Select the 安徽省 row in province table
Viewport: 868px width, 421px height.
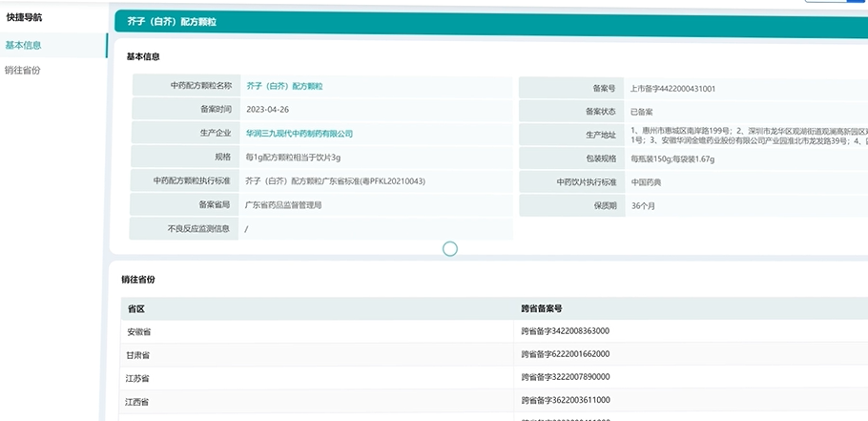pos(139,332)
